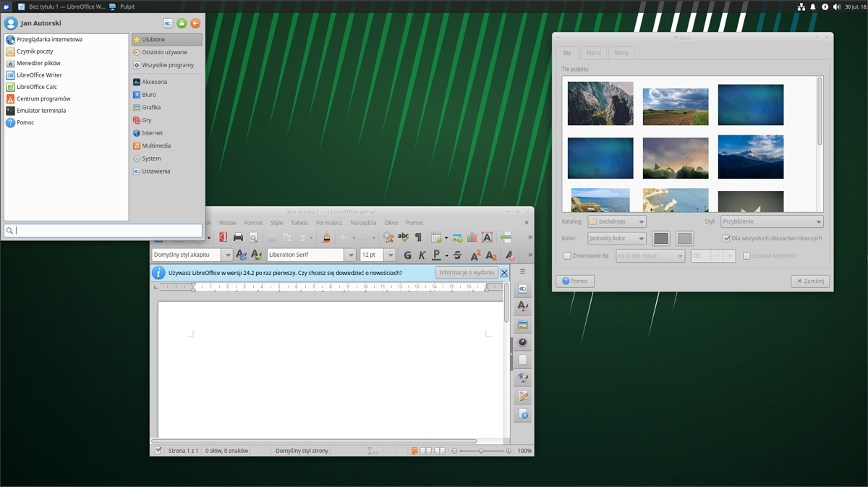This screenshot has width=868, height=487.
Task: Check the Losowa kolejność option
Action: click(x=746, y=255)
